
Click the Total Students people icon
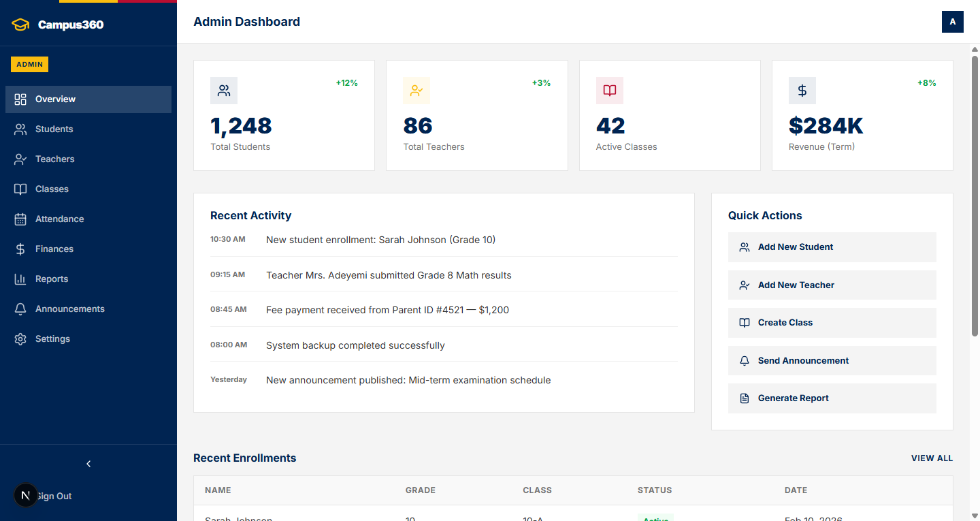pos(224,90)
